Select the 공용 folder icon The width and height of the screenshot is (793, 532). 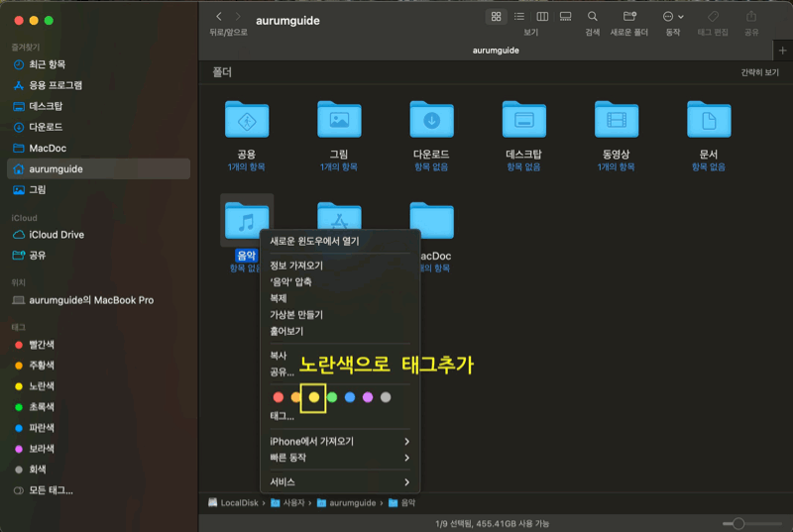click(247, 119)
